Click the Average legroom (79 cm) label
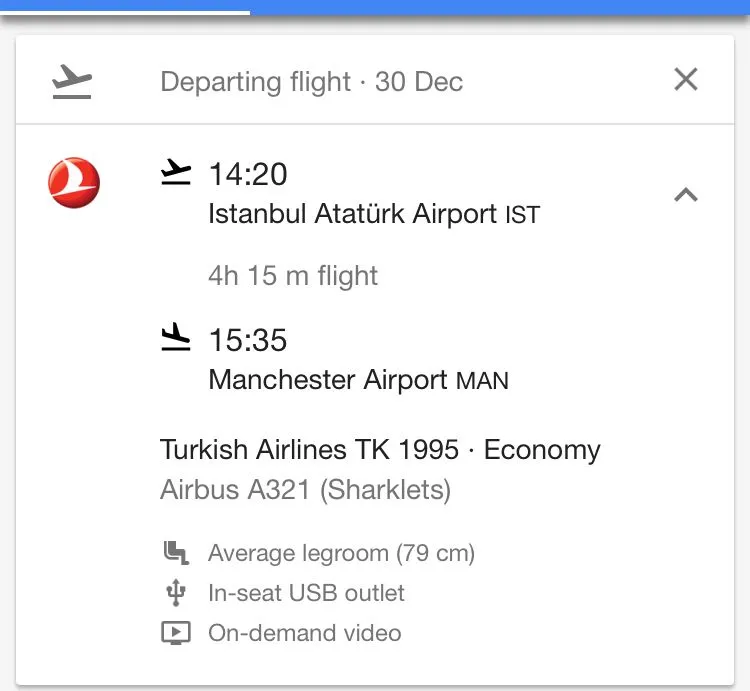 coord(341,553)
